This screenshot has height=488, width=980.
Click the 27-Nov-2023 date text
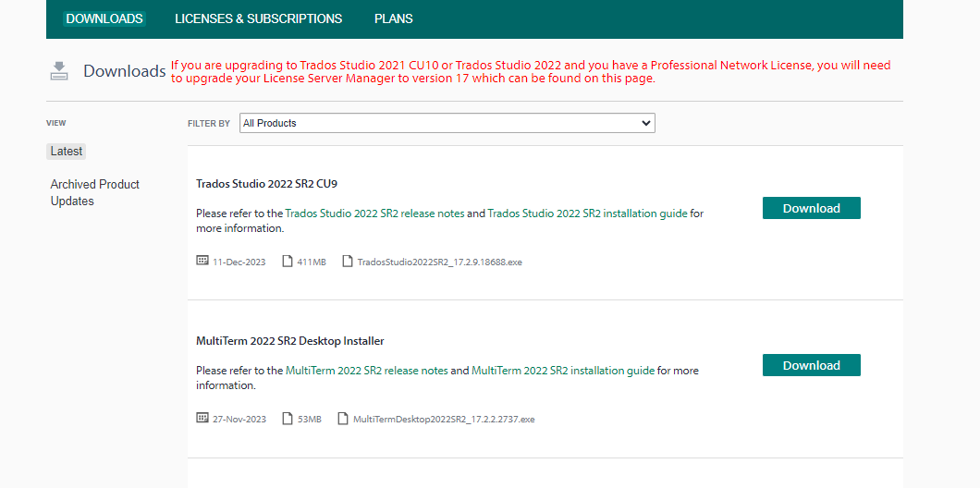click(239, 420)
